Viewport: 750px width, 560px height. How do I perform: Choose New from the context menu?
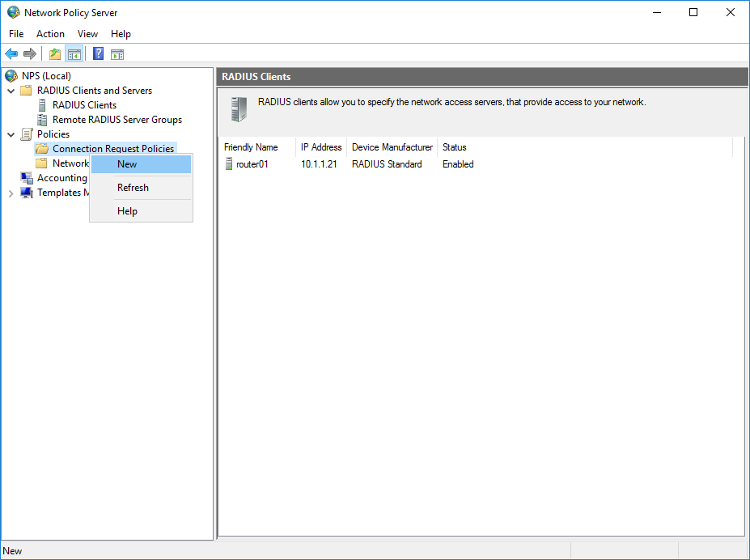pos(127,163)
